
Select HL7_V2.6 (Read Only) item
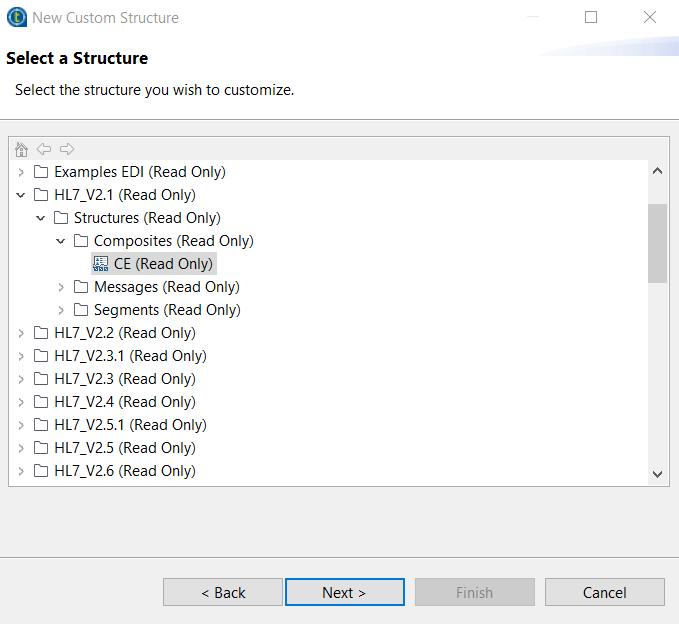124,471
